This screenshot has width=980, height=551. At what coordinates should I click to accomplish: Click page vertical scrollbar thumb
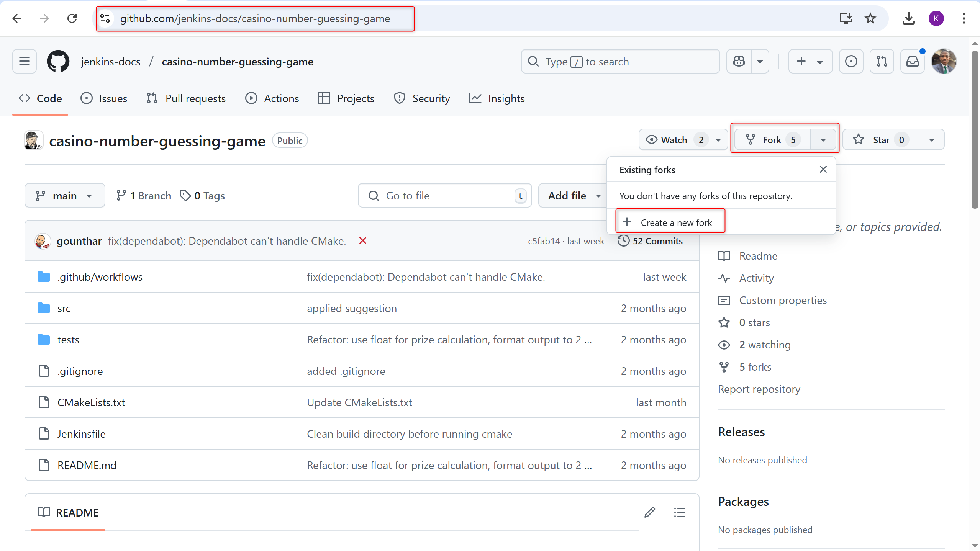(975, 129)
